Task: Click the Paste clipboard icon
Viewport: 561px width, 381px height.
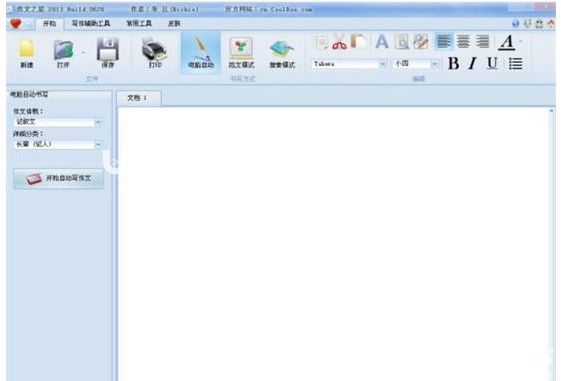Action: (359, 41)
